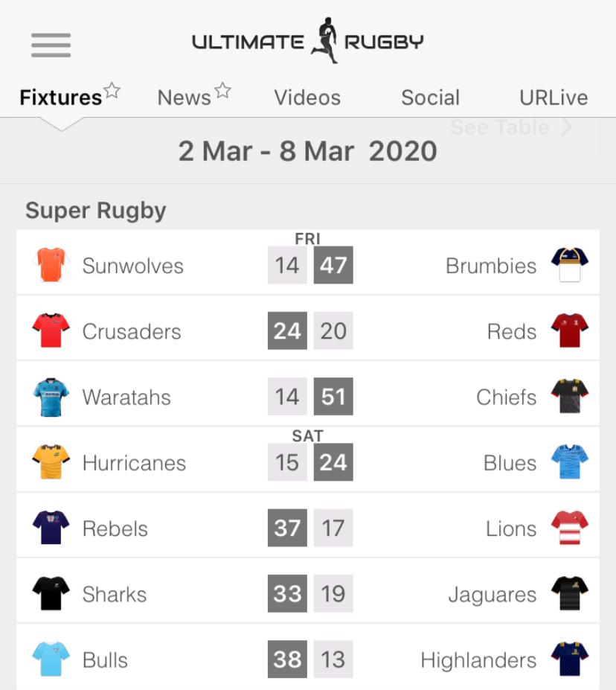
Task: Expand the See Table chevron
Action: 567,127
